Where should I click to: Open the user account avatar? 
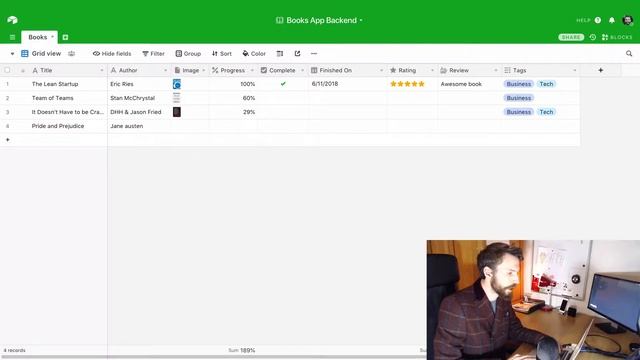628,20
